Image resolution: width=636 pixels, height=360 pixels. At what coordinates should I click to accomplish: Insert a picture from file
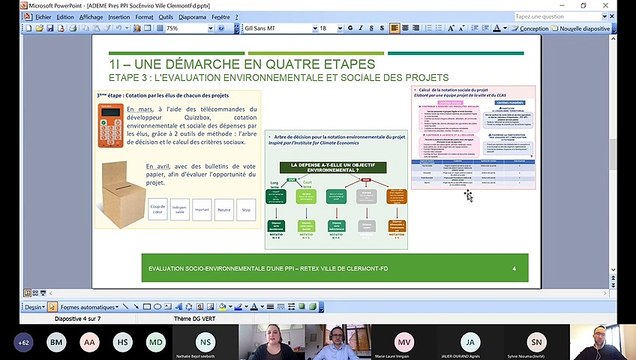211,307
